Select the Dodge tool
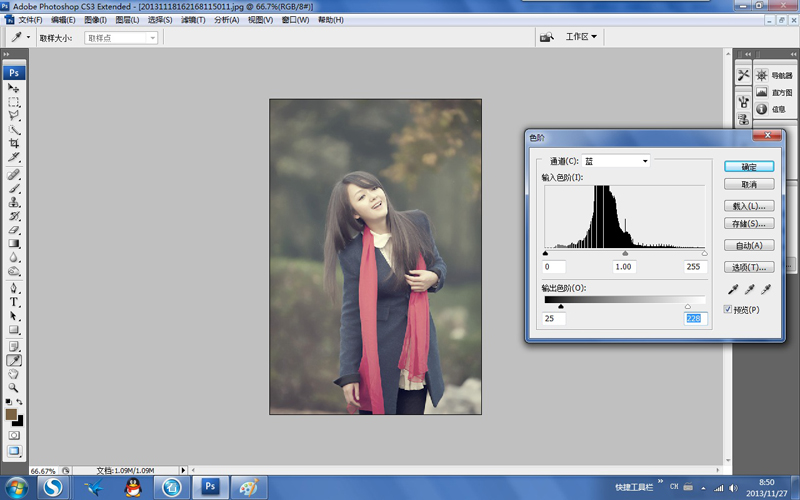Image resolution: width=800 pixels, height=500 pixels. [x=13, y=271]
